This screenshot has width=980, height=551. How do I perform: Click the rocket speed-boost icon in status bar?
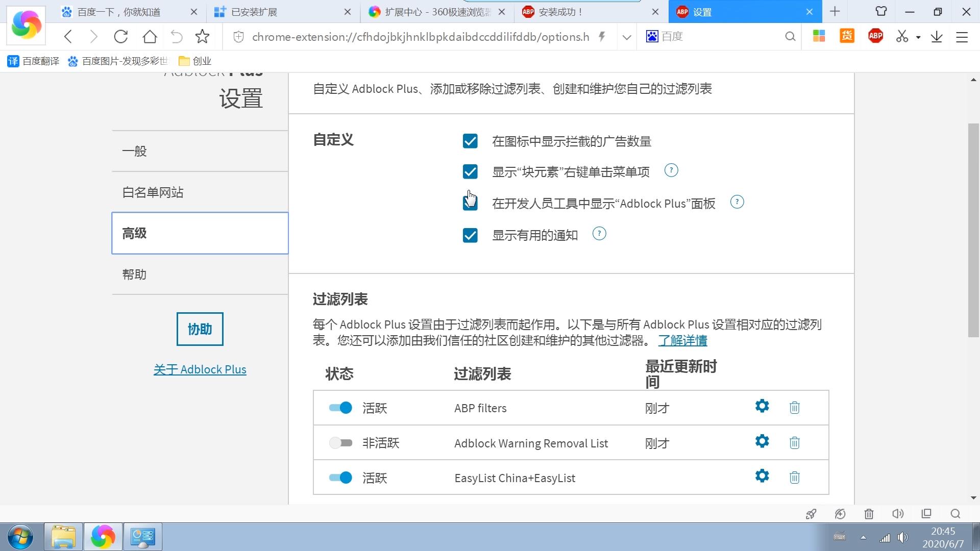811,514
